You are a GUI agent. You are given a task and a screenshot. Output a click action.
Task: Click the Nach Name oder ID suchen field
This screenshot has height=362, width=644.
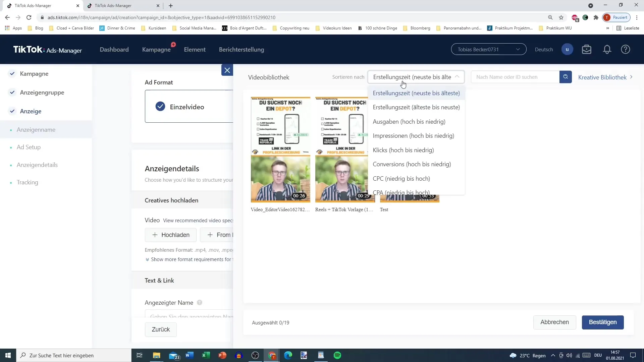[x=515, y=77]
